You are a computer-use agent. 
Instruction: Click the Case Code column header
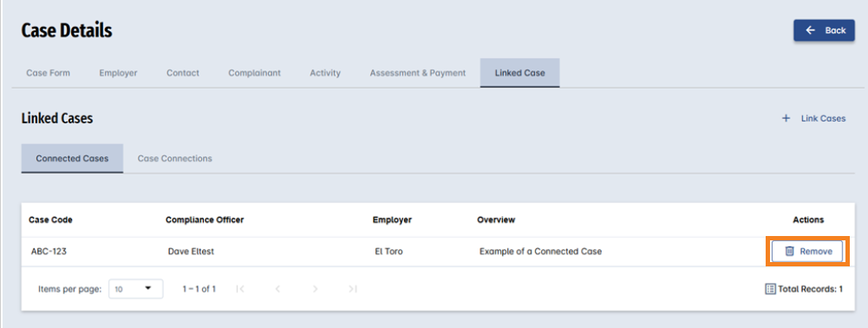pyautogui.click(x=50, y=220)
